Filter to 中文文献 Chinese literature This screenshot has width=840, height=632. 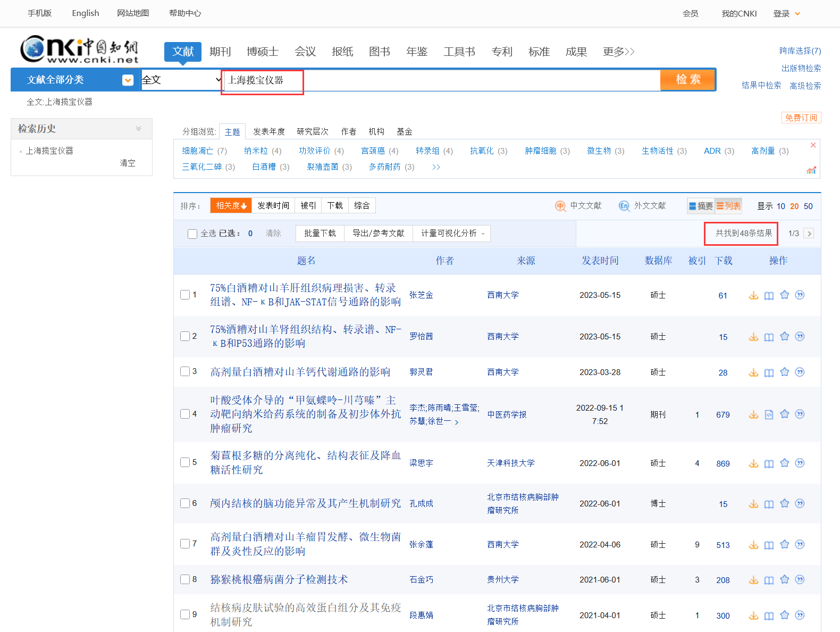578,206
